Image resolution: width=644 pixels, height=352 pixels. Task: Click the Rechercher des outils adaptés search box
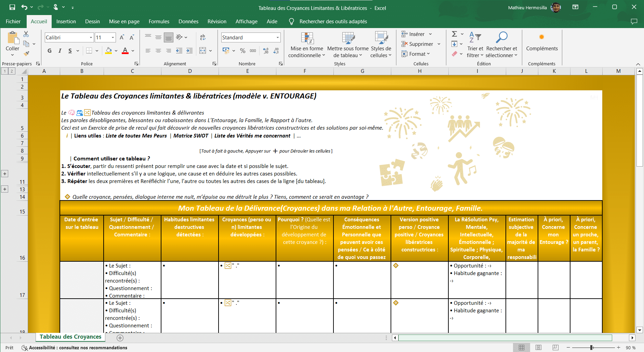pos(333,22)
